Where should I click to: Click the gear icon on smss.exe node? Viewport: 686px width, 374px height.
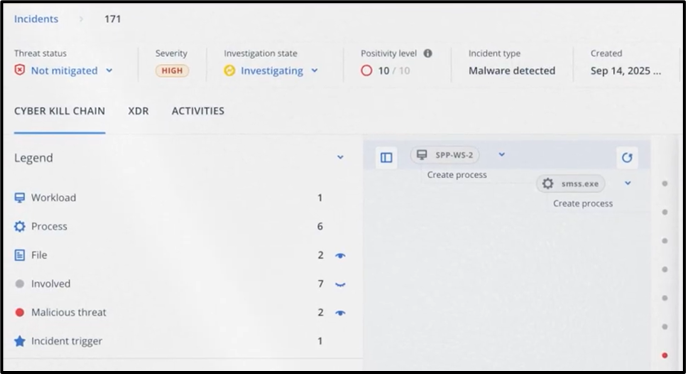pyautogui.click(x=548, y=184)
